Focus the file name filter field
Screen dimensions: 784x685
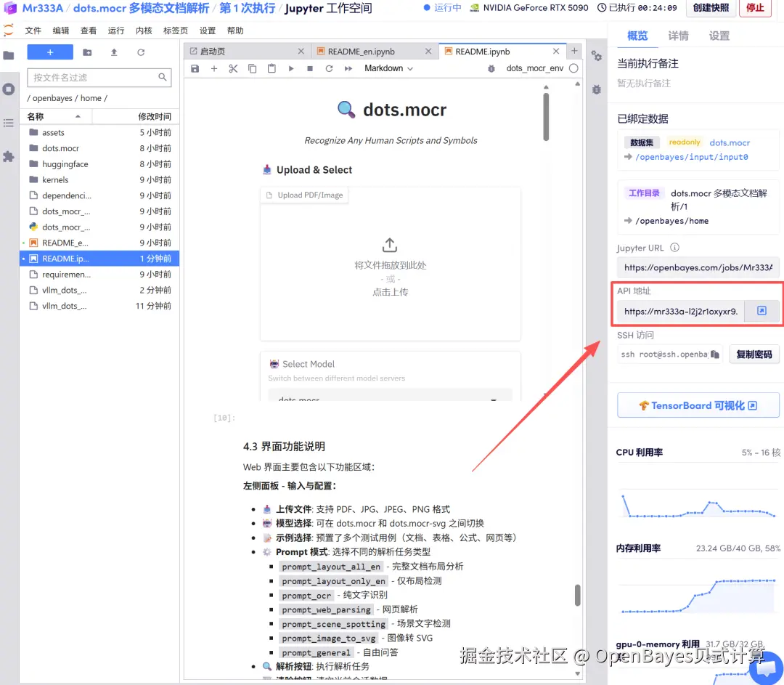coord(99,77)
